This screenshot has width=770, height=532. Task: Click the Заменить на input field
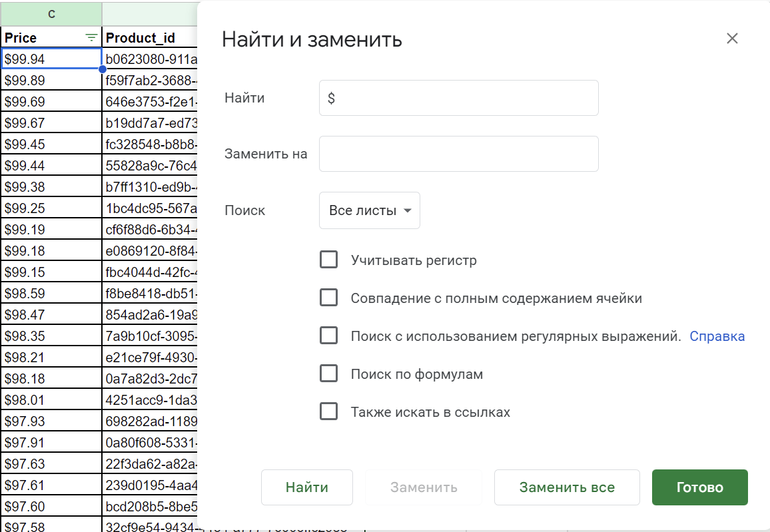(x=458, y=154)
